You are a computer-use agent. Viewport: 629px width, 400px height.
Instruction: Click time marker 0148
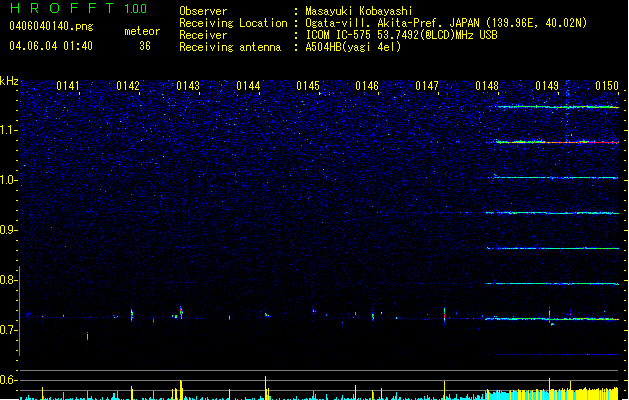tap(487, 86)
